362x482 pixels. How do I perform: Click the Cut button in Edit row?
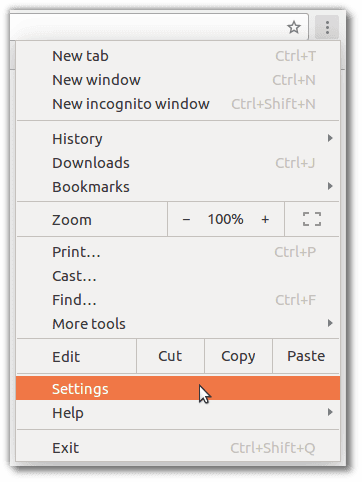[170, 356]
